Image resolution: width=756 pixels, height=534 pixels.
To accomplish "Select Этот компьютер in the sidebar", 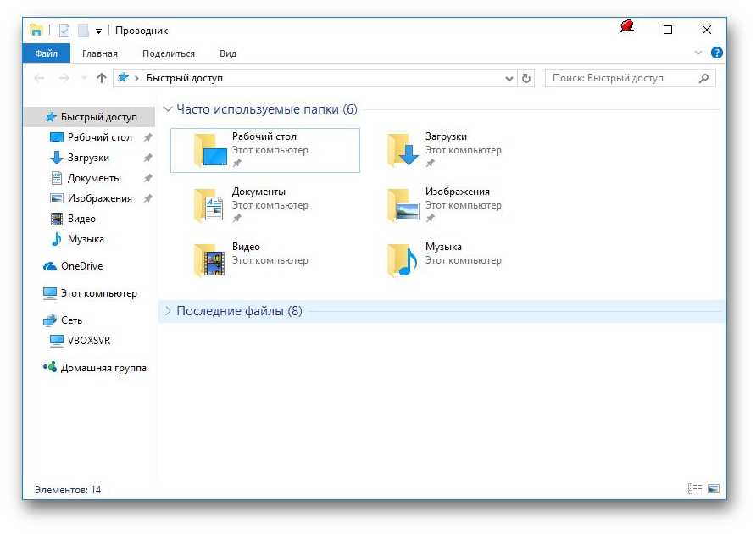I will pos(98,293).
